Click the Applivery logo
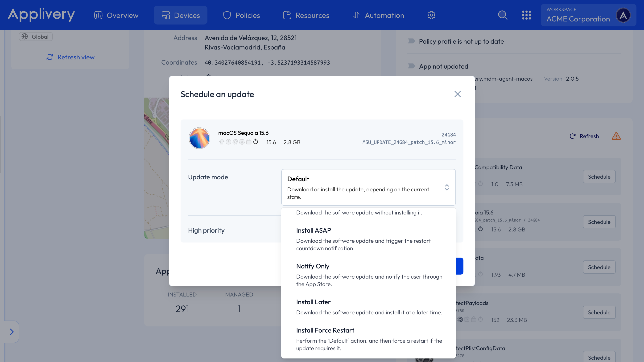This screenshot has width=644, height=362. tap(41, 15)
